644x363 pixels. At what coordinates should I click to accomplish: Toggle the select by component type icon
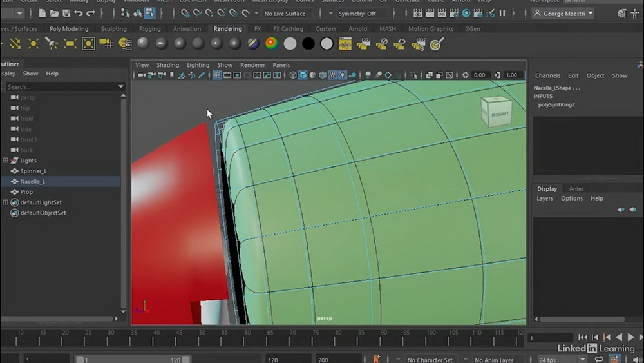coord(149,14)
